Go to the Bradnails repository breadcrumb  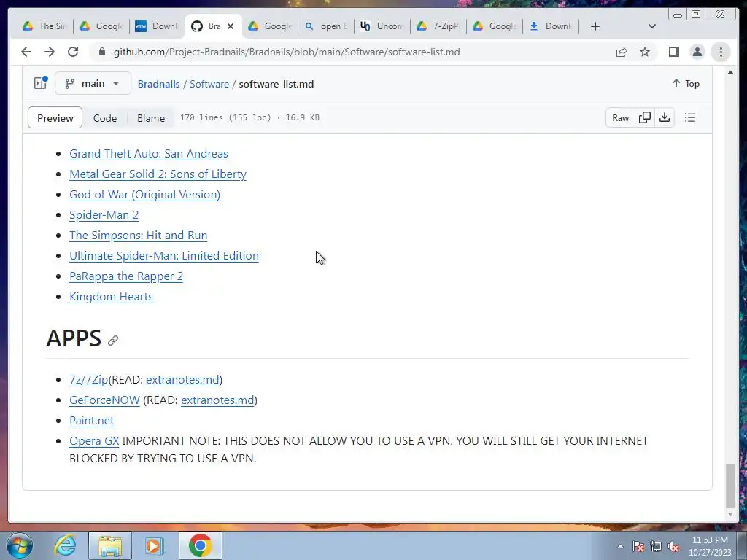[158, 84]
